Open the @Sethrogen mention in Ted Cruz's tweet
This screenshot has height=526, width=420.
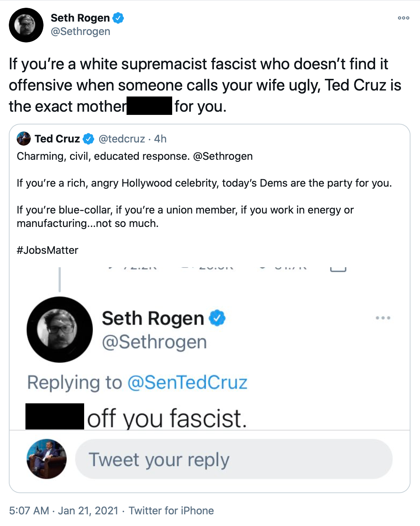[223, 156]
